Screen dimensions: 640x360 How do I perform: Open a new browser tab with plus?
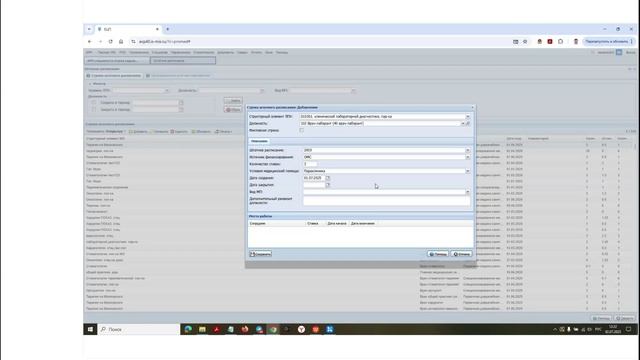168,29
